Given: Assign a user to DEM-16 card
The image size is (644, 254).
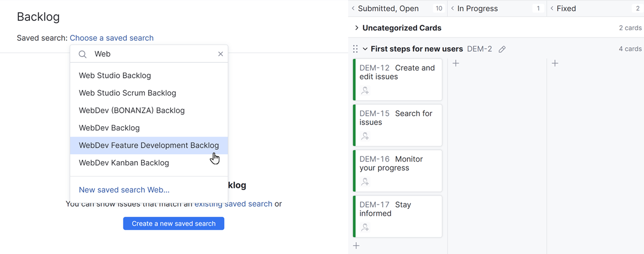Looking at the screenshot, I should 365,182.
